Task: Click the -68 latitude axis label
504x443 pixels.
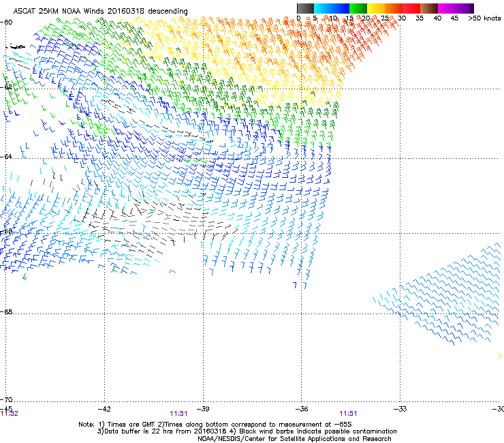Action: pyautogui.click(x=6, y=312)
